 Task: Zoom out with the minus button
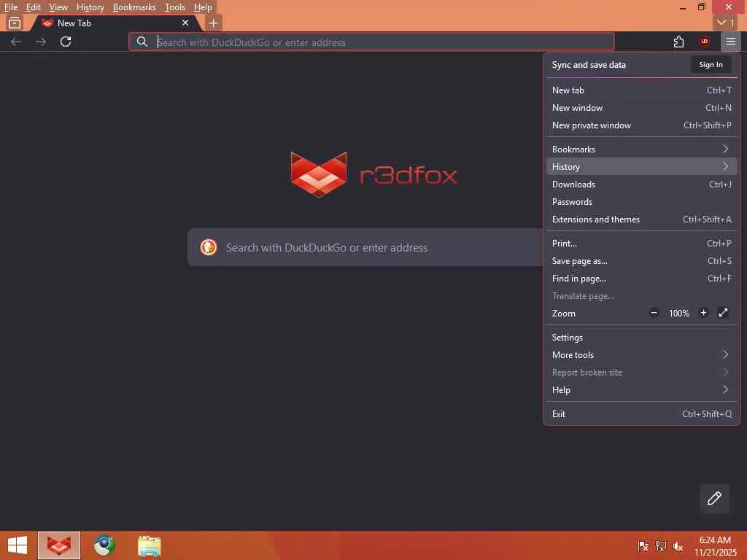click(654, 313)
